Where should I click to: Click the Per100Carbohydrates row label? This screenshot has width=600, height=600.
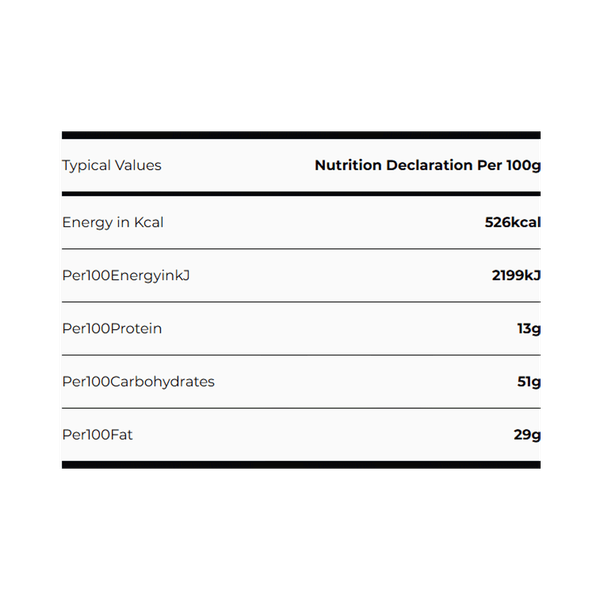pos(138,381)
